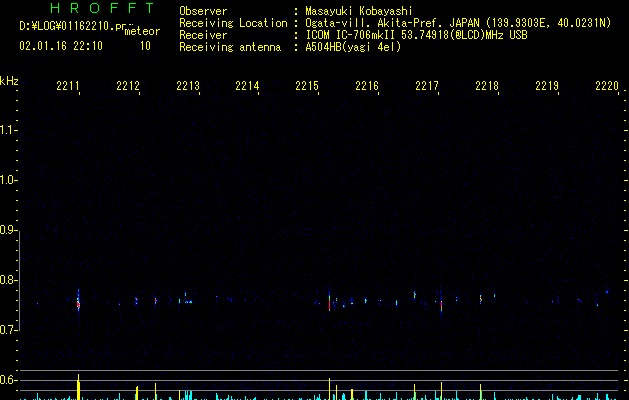Viewport: 629px width, 400px height.
Task: Select the meteor count value 10
Action: click(145, 46)
